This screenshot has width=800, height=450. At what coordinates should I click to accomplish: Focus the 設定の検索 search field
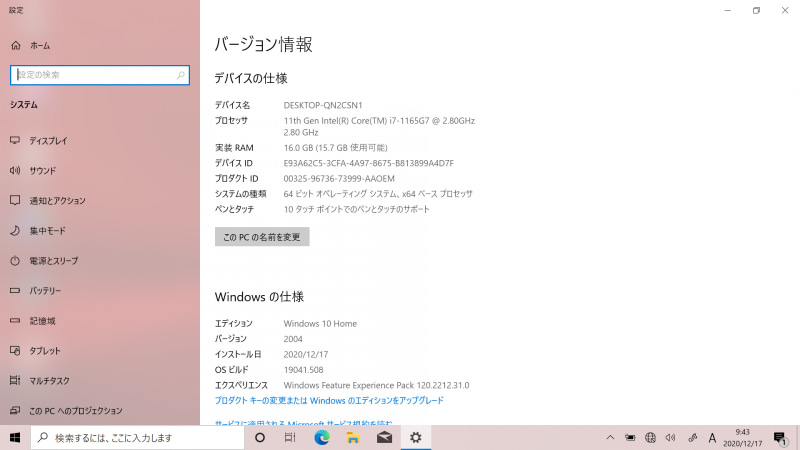point(100,75)
